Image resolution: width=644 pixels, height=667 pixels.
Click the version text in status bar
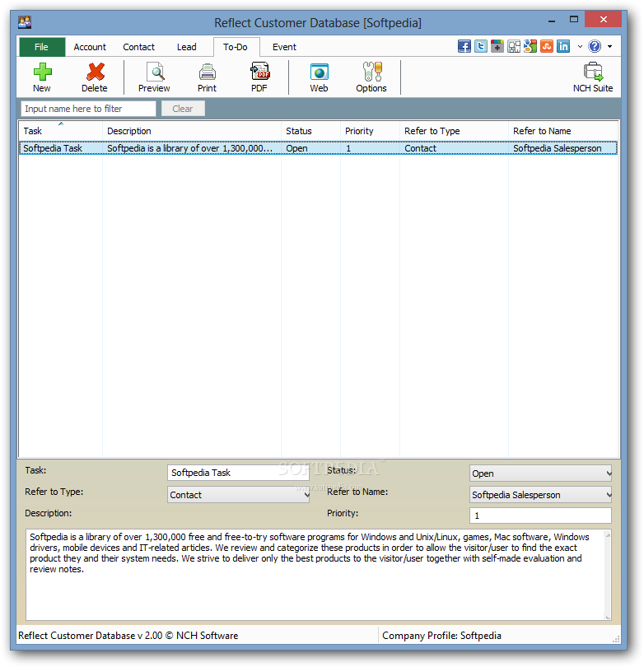click(128, 635)
